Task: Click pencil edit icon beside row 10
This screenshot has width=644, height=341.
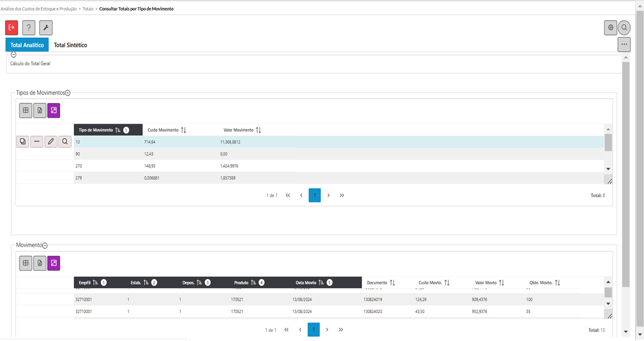Action: coord(51,142)
